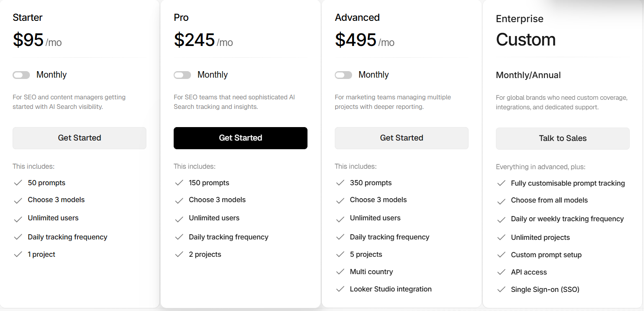Screen dimensions: 644x311
Task: Click Talk to Sales under Enterprise
Action: point(563,138)
